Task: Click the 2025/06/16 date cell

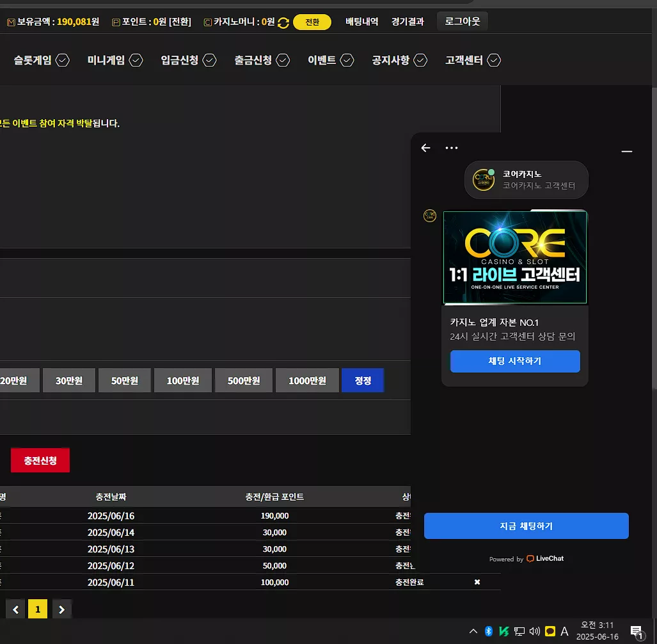Action: click(x=111, y=516)
